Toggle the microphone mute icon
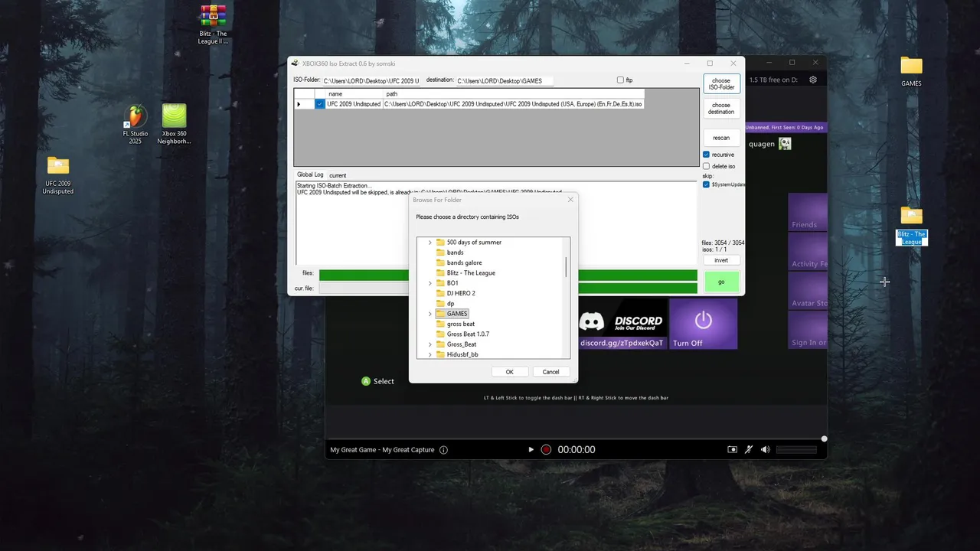 749,450
